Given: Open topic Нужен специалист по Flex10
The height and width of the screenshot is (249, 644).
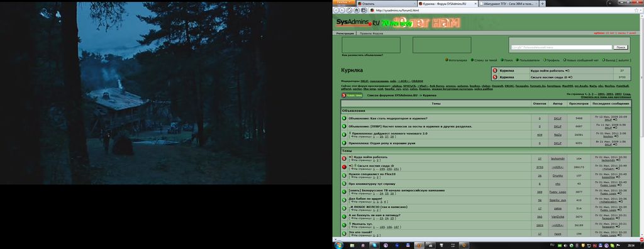Looking at the screenshot, I should click(372, 174).
